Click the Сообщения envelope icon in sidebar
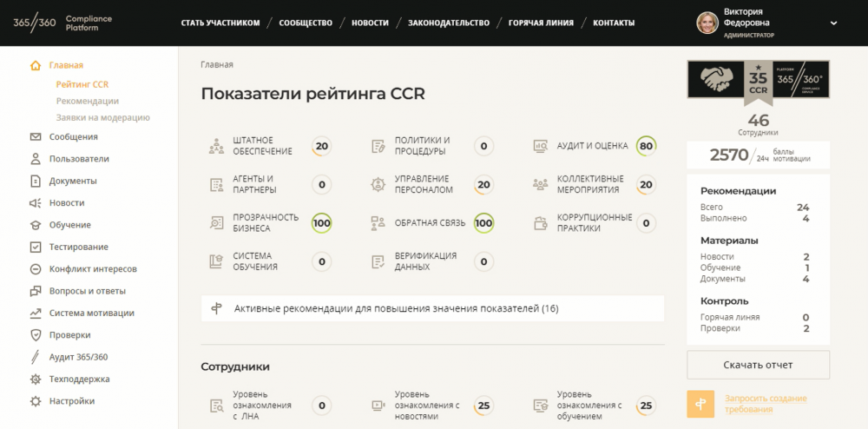The width and height of the screenshot is (868, 429). [36, 136]
